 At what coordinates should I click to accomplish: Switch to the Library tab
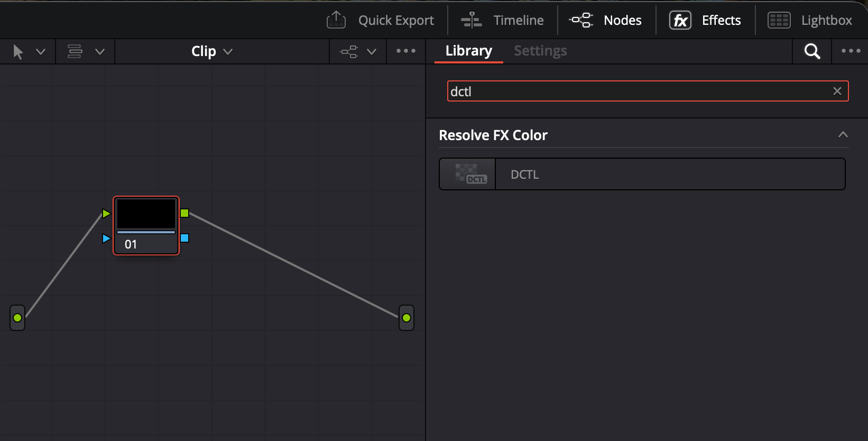click(x=468, y=51)
